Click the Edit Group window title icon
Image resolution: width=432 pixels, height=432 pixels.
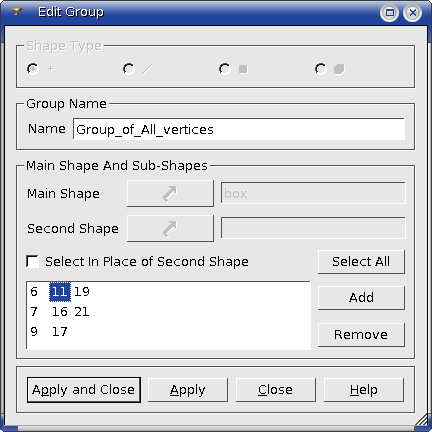pos(17,12)
